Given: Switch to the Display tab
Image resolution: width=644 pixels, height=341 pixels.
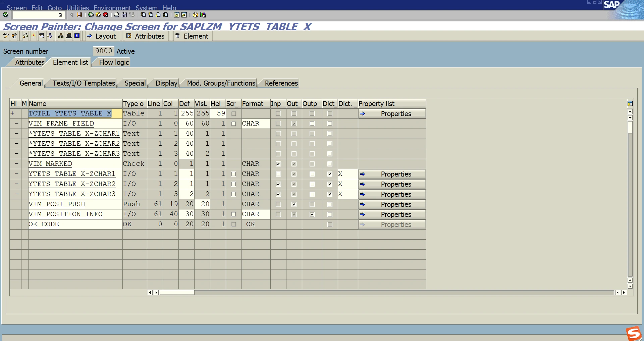Looking at the screenshot, I should 166,83.
